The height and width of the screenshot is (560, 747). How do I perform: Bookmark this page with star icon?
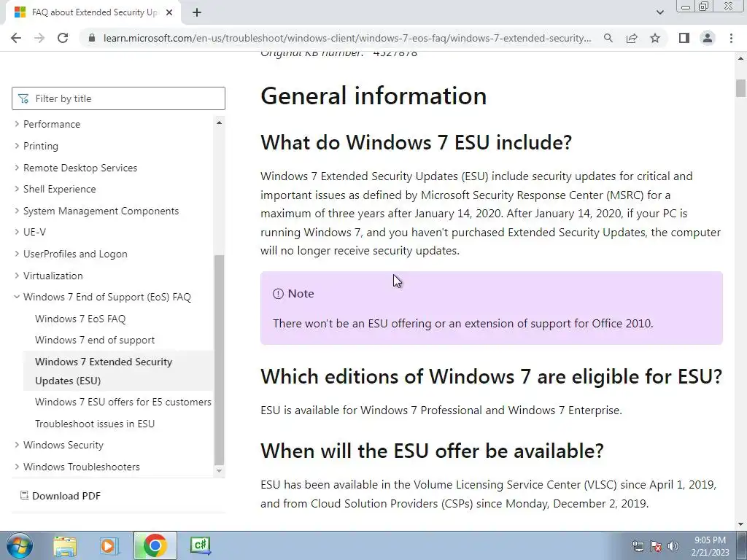[655, 38]
